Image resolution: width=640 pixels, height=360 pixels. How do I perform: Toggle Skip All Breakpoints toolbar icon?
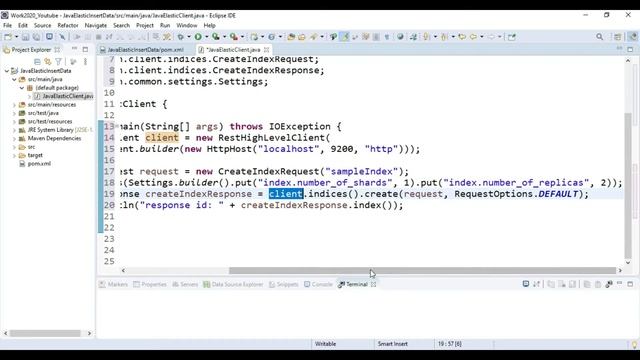coord(62,37)
